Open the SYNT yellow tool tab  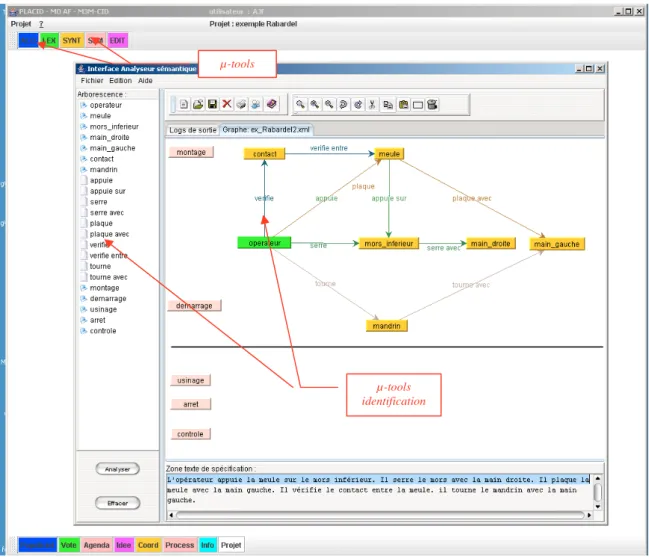pos(72,41)
